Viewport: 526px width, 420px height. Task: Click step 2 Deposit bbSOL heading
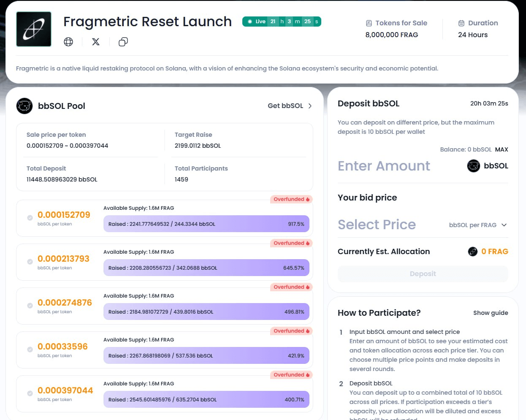pyautogui.click(x=371, y=383)
